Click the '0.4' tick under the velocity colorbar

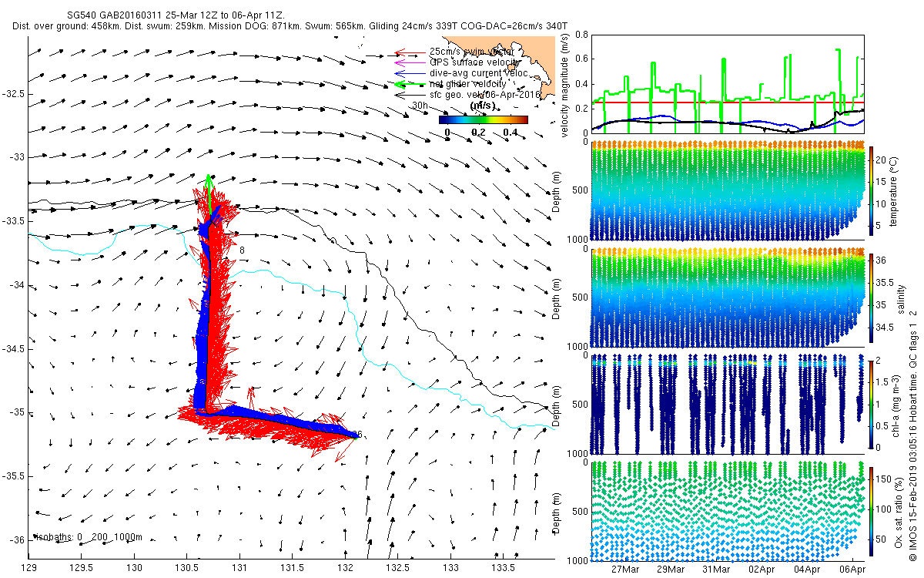tap(509, 131)
